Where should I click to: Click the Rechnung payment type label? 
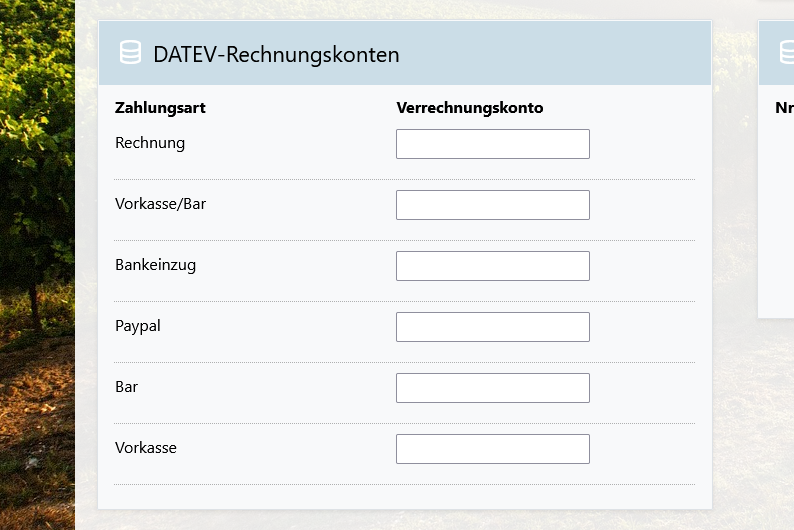(x=150, y=143)
